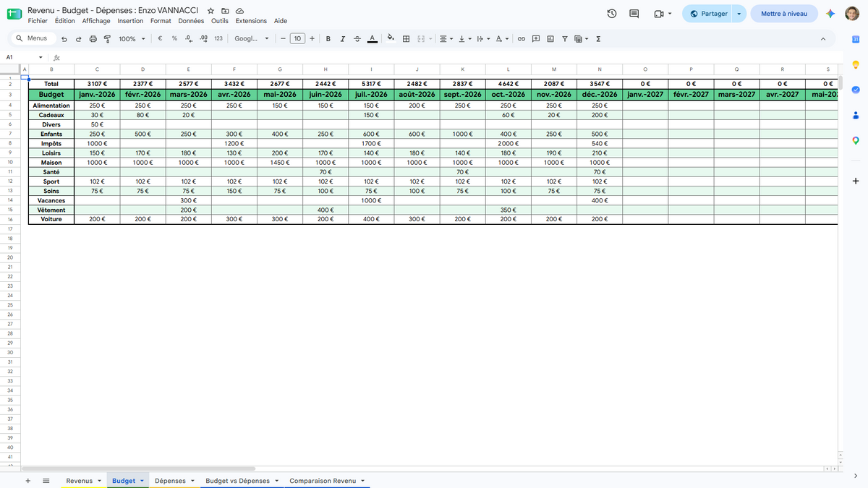Open the horizontal align dropdown
Screen dimensions: 868x488
click(446, 39)
